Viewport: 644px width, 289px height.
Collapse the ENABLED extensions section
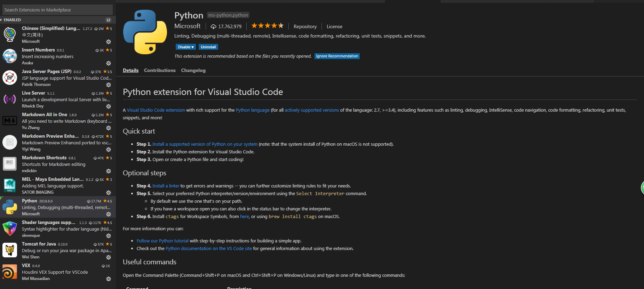pos(12,20)
